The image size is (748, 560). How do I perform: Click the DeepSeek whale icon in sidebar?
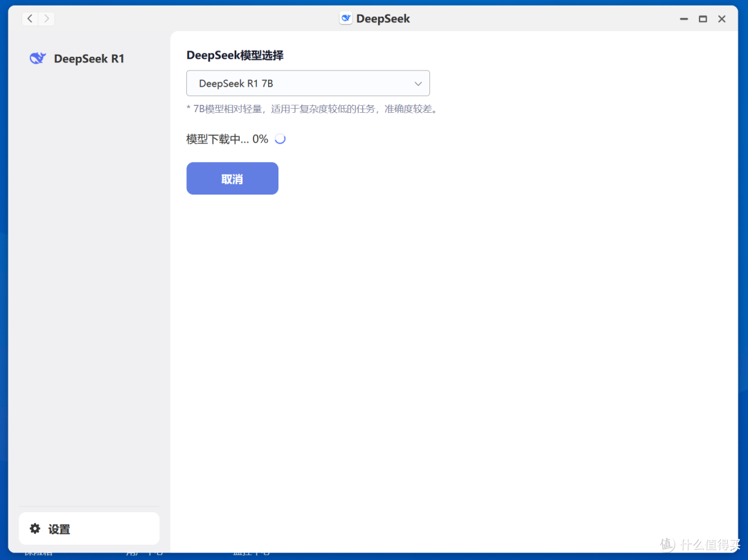click(37, 58)
